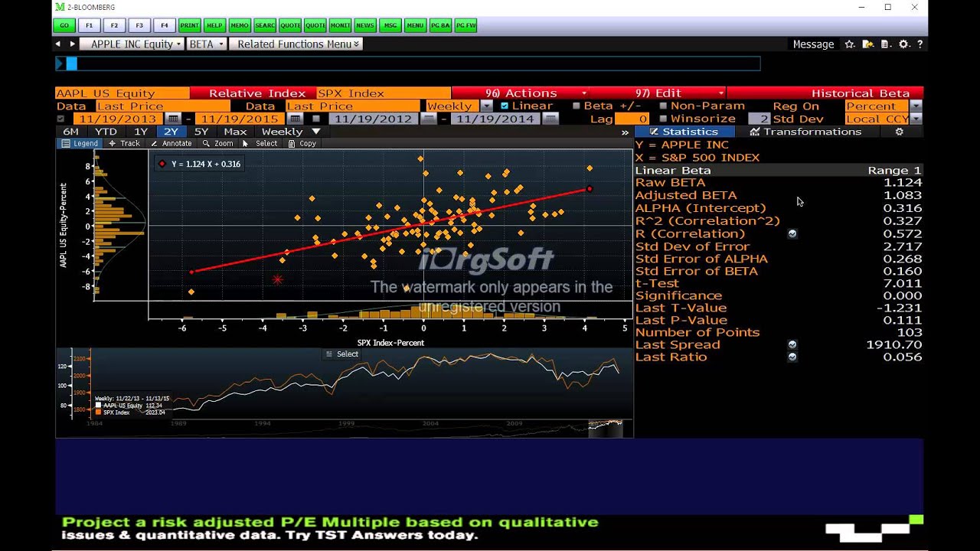Image resolution: width=980 pixels, height=551 pixels.
Task: Select the 5Y range tab
Action: (x=201, y=132)
